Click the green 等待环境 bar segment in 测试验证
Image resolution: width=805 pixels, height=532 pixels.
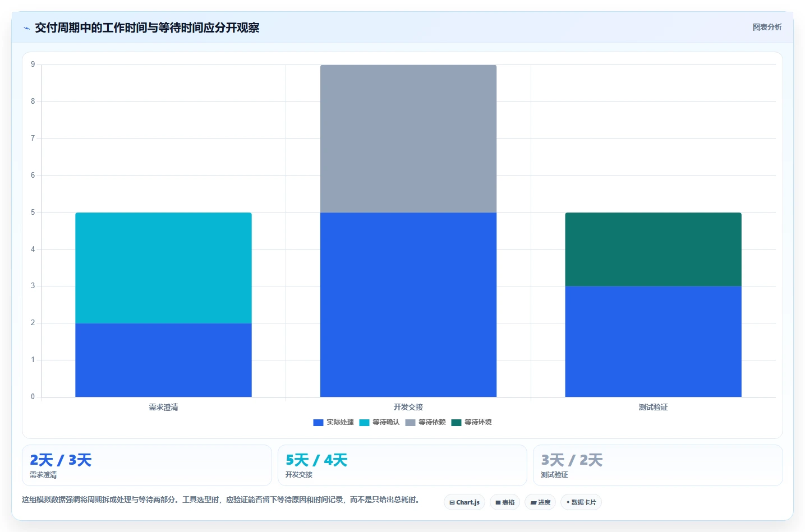click(x=653, y=249)
